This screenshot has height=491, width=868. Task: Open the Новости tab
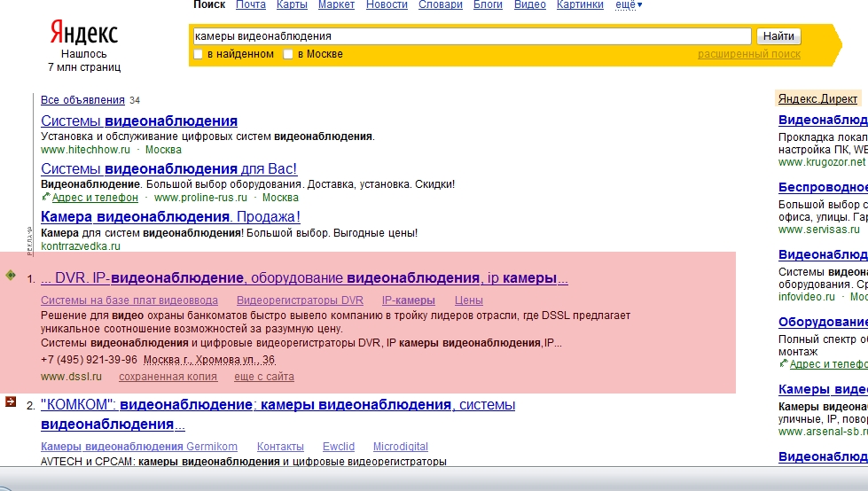tap(387, 5)
